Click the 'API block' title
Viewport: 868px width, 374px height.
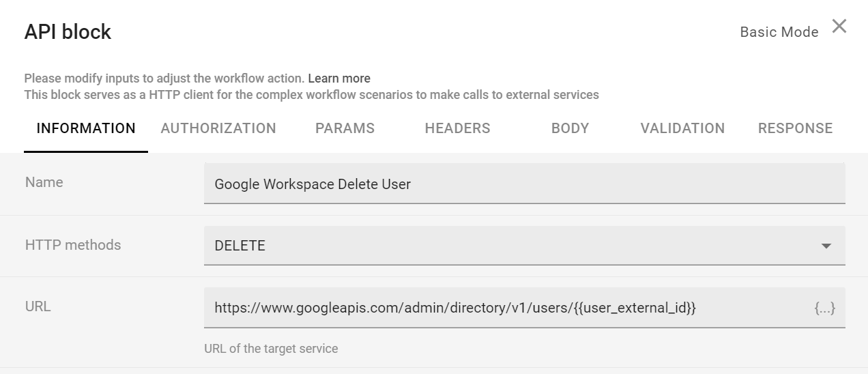(68, 32)
